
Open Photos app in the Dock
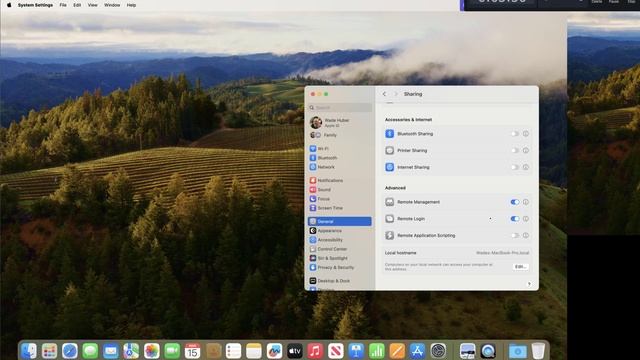(x=151, y=351)
